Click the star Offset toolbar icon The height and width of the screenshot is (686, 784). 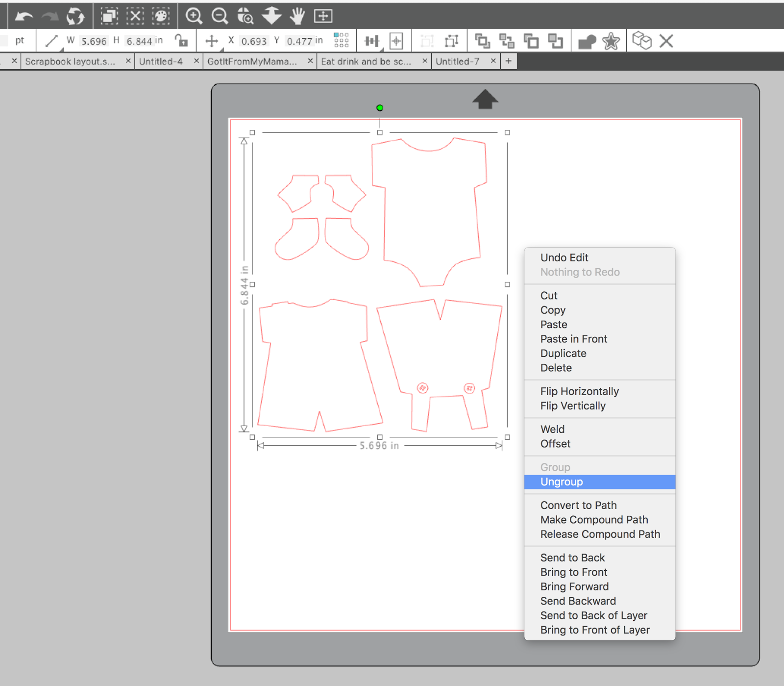[611, 41]
